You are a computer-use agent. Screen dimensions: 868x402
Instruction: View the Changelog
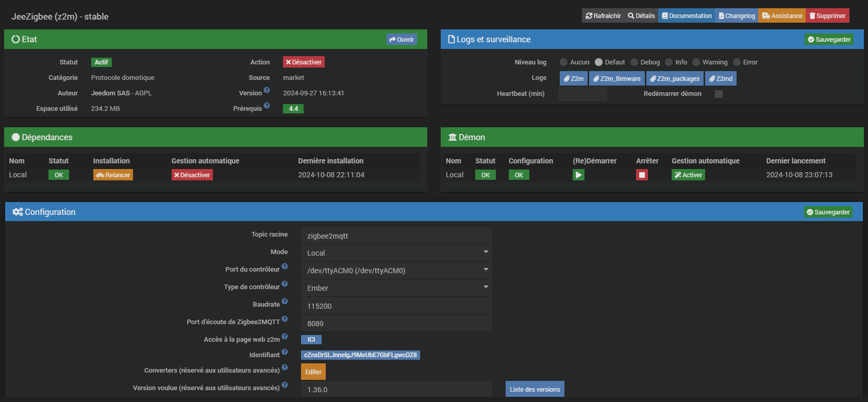point(737,16)
